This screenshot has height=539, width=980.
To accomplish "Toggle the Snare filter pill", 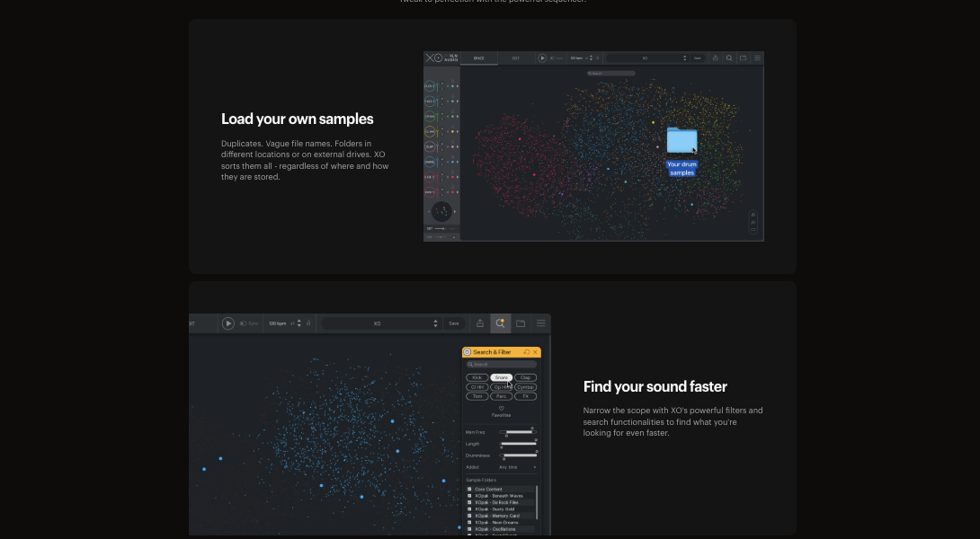I will [502, 378].
